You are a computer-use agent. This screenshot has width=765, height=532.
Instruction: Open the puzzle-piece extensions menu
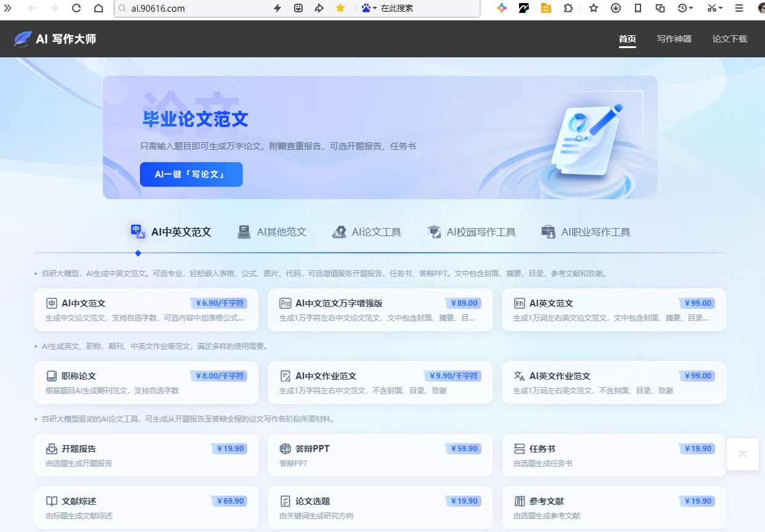[568, 8]
